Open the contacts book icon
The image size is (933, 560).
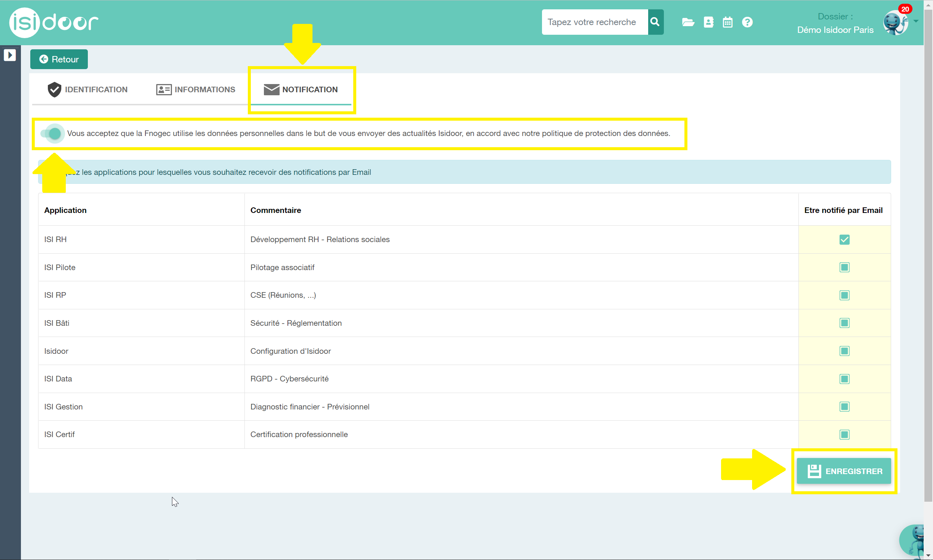[708, 22]
